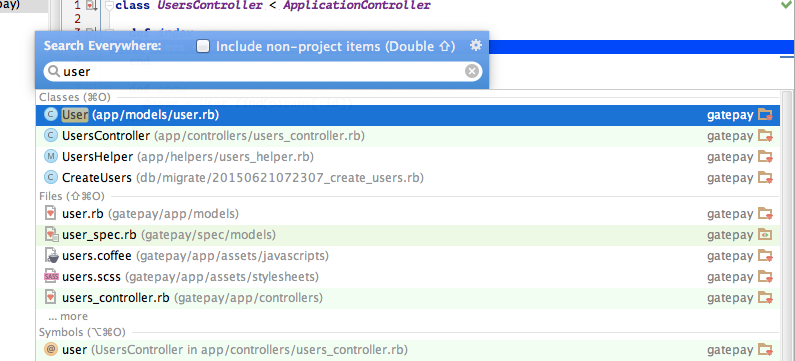The width and height of the screenshot is (795, 361).
Task: Click gatepay folder icon on UsersHelper row
Action: pyautogui.click(x=766, y=157)
